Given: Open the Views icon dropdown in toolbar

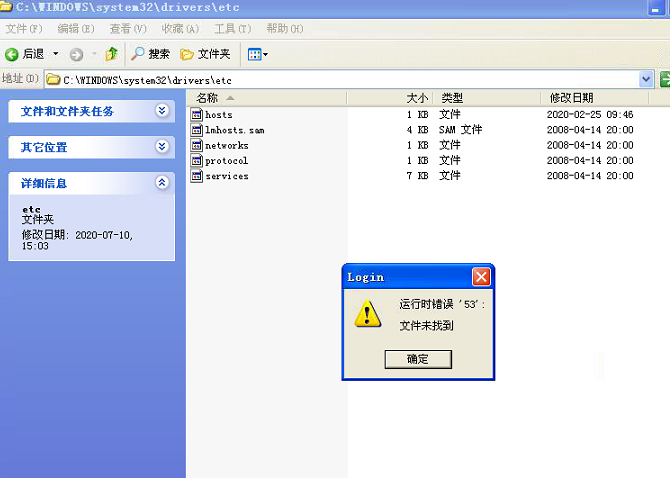Looking at the screenshot, I should 258,55.
